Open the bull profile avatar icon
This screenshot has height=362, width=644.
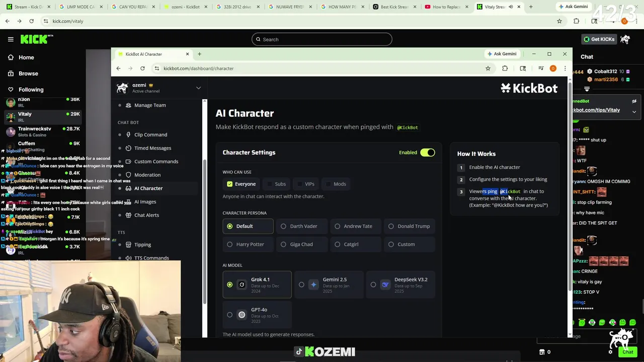click(x=625, y=39)
